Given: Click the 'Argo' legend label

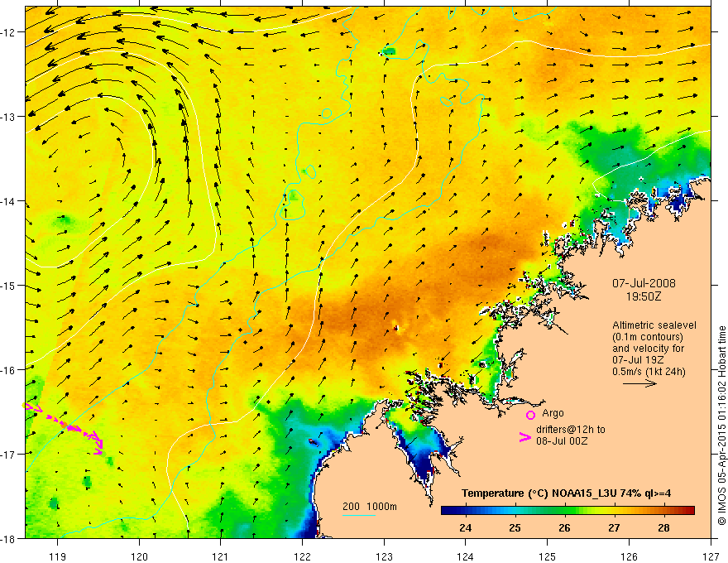Looking at the screenshot, I should click(x=553, y=413).
